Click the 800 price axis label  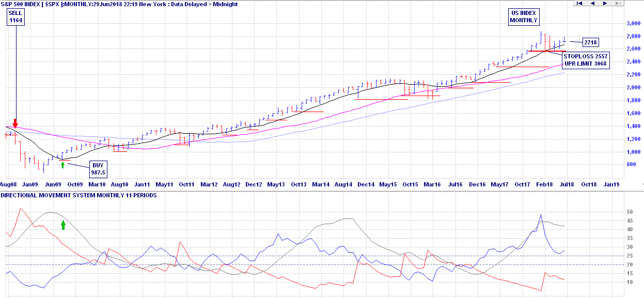point(631,165)
